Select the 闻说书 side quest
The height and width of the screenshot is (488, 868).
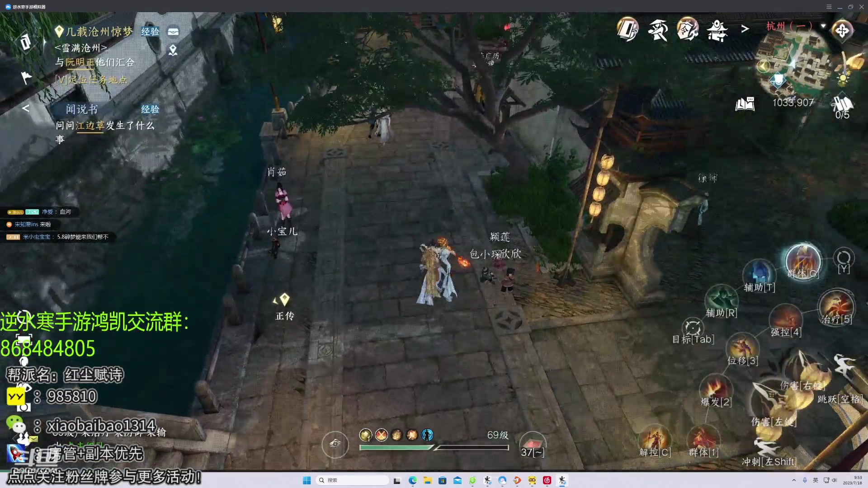click(x=82, y=109)
